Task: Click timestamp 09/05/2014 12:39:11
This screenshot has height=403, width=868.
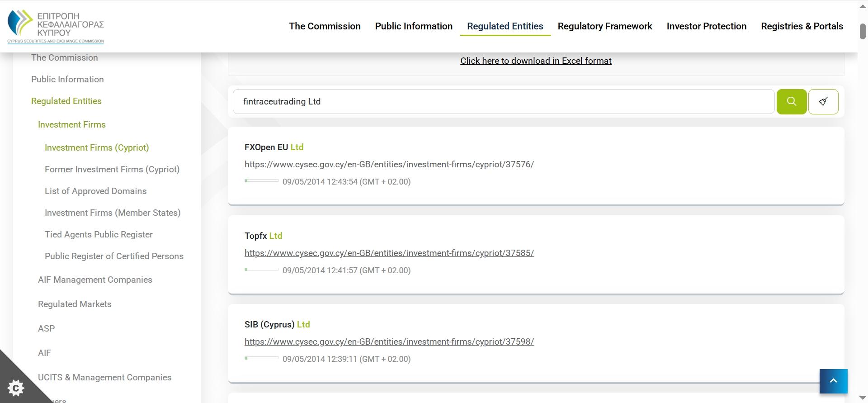Action: [x=346, y=359]
